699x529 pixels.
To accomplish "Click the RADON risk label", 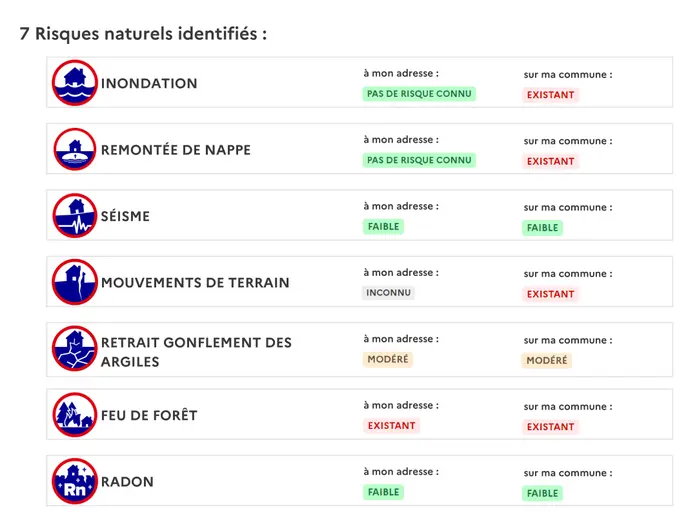I will [127, 482].
